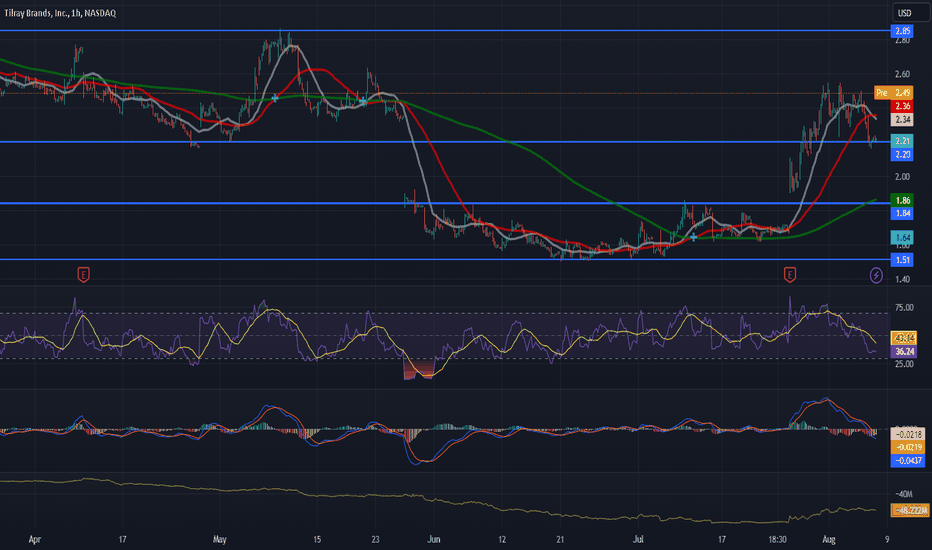
Task: Click the teal 1.64 price label
Action: point(902,238)
